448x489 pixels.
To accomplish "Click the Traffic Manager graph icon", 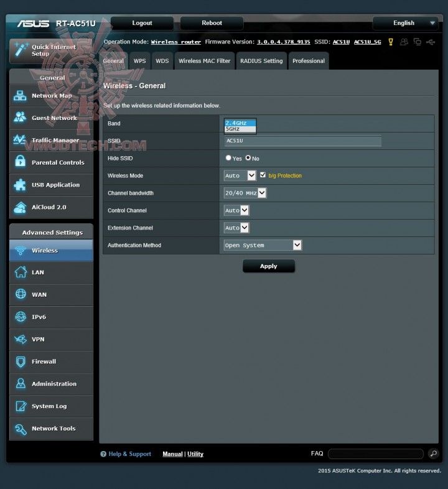I will pos(19,140).
